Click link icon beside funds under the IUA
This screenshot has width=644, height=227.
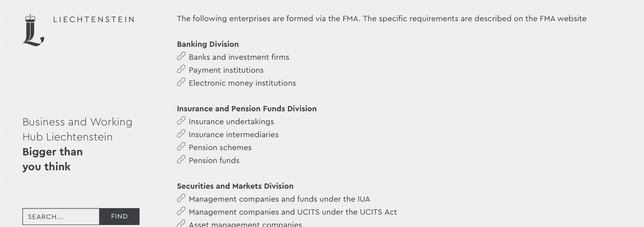tap(181, 198)
